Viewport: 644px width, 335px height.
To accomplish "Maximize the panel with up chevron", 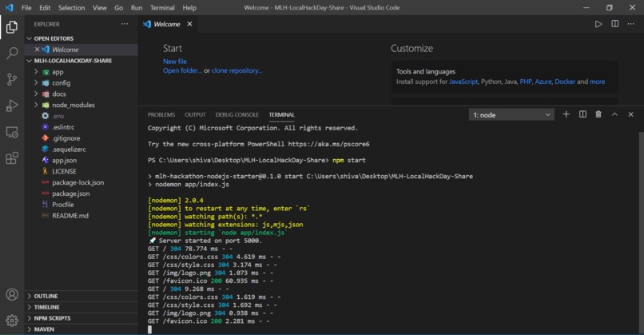I will tap(614, 114).
